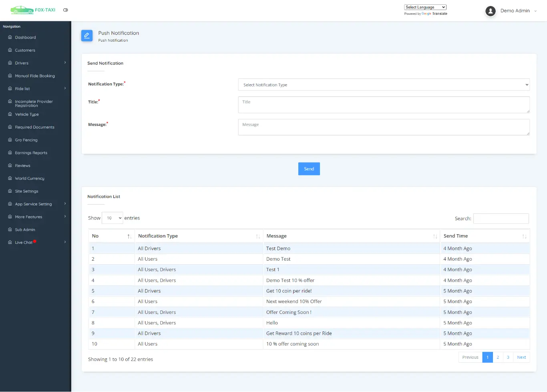Click the Live Chat sidebar icon
The height and width of the screenshot is (392, 547).
point(10,242)
